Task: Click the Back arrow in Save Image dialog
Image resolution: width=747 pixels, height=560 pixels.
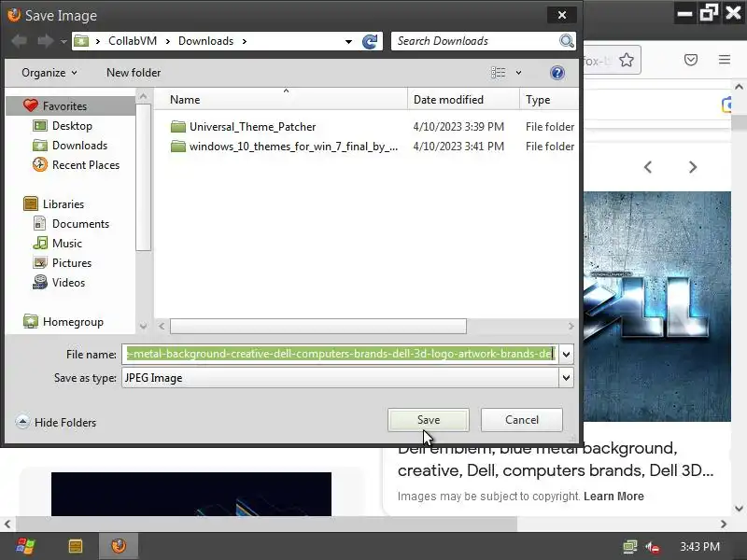Action: [19, 41]
